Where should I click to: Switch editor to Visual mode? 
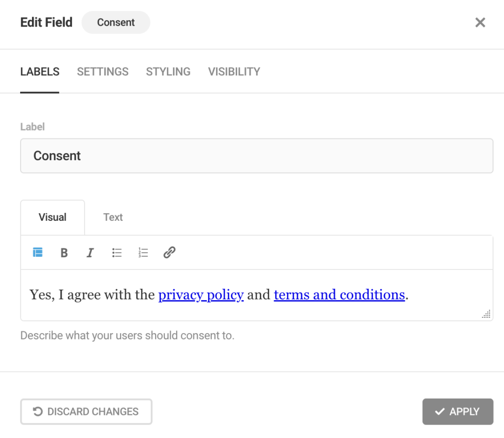52,217
